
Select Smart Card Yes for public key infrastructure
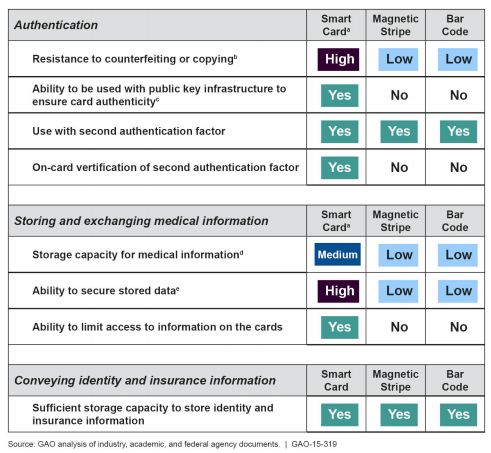tap(339, 95)
